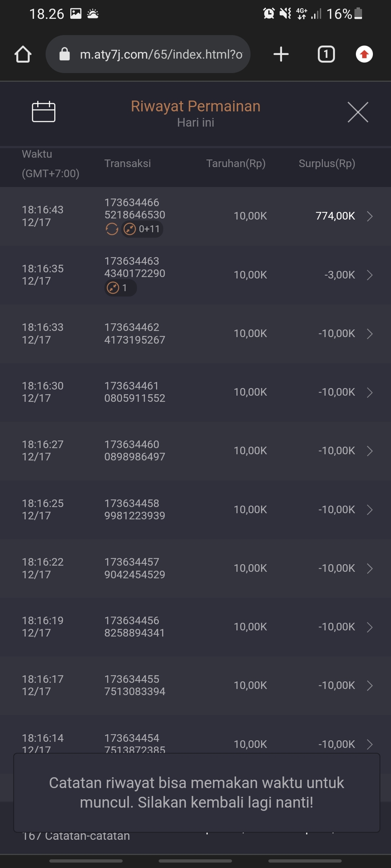Open the 18:16:17 transaction row chevron

[370, 686]
